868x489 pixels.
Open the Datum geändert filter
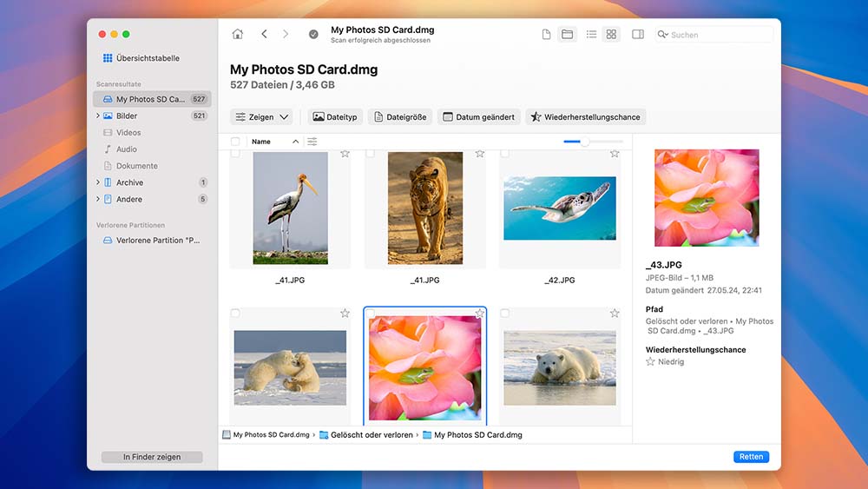[479, 117]
